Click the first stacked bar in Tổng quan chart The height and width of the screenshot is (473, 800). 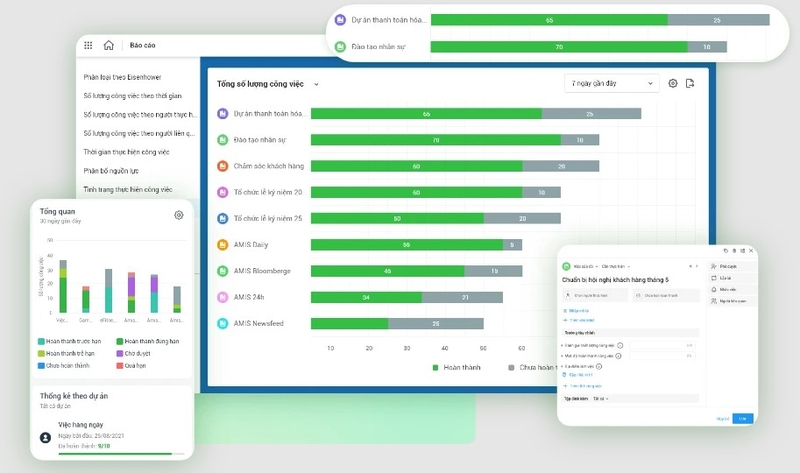(x=63, y=286)
